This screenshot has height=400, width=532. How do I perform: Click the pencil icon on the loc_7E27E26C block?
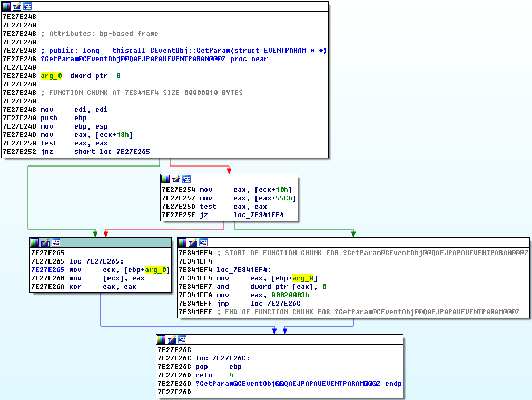coord(172,339)
